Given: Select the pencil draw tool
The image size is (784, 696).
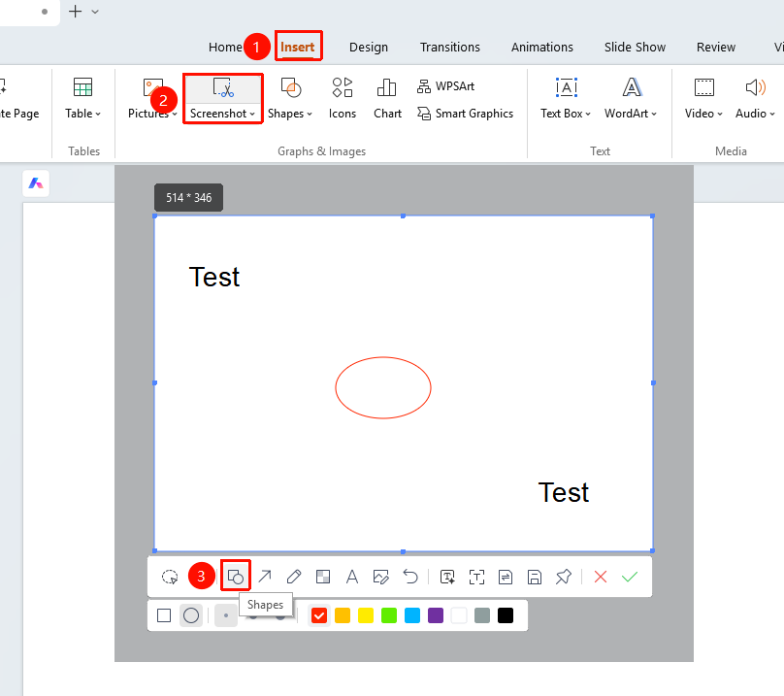Looking at the screenshot, I should pos(293,577).
